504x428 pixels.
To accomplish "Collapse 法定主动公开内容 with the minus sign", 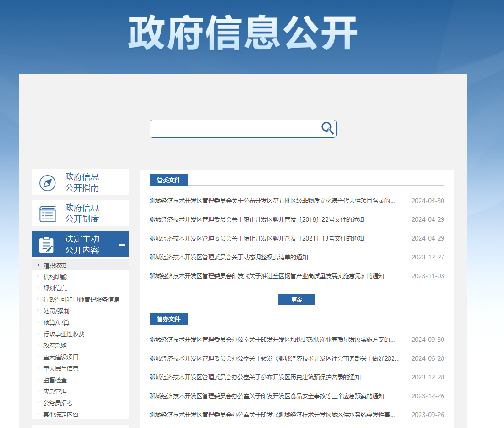I will (x=122, y=245).
